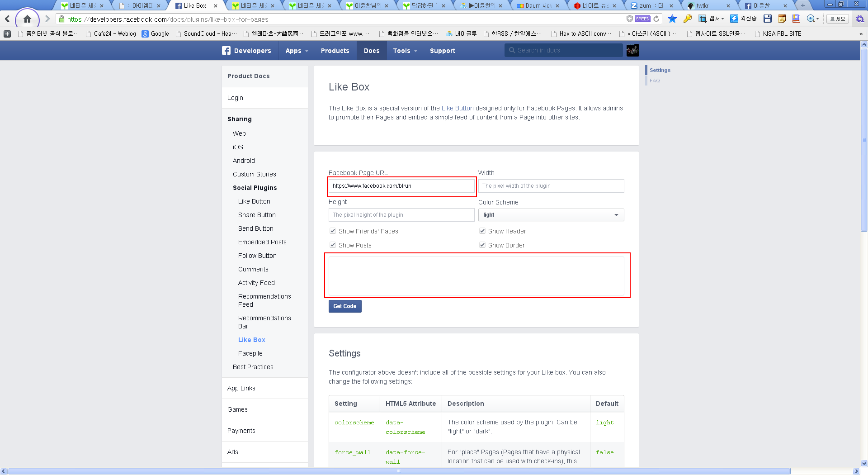Viewport: 868px width, 475px height.
Task: Open the zoom level dropdown arrow
Action: click(x=818, y=19)
